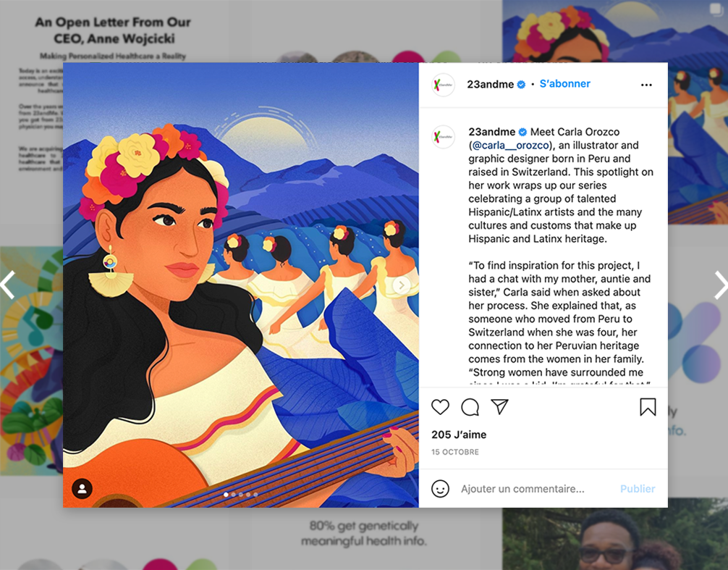This screenshot has height=570, width=728.
Task: Click S'abonner to follow 23andme
Action: 564,83
